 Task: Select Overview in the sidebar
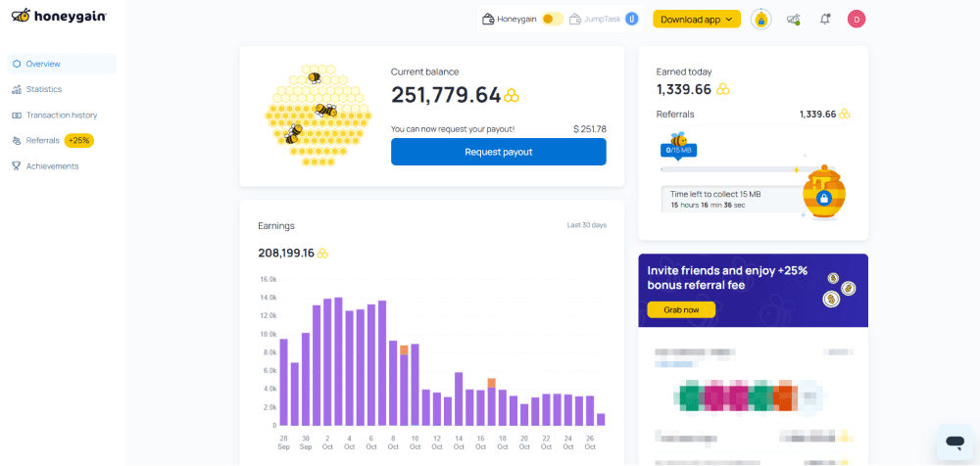click(x=42, y=64)
